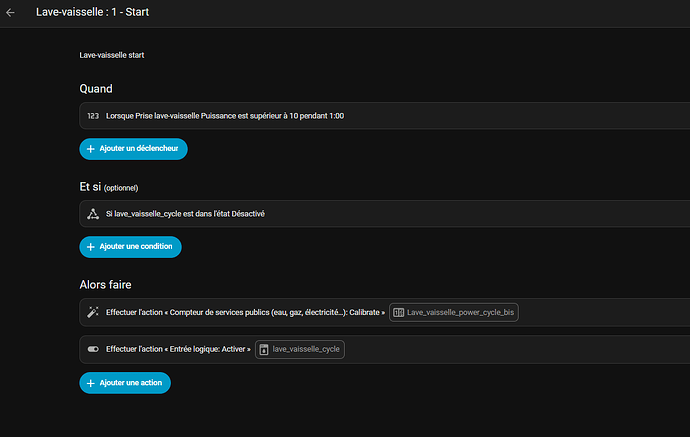Viewport: 690px width, 437px height.
Task: Click plus icon on Ajouter une action
Action: (x=91, y=383)
